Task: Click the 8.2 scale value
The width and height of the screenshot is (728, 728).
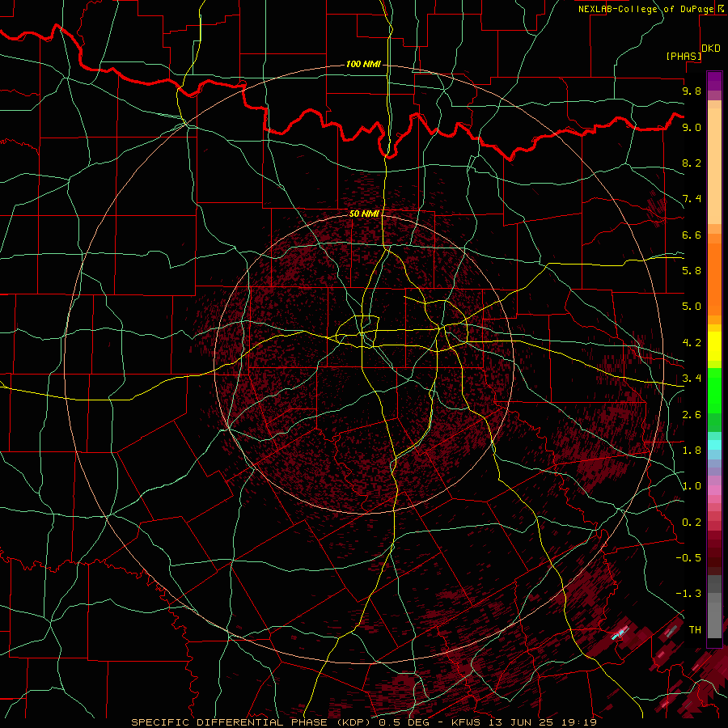Action: [x=692, y=163]
